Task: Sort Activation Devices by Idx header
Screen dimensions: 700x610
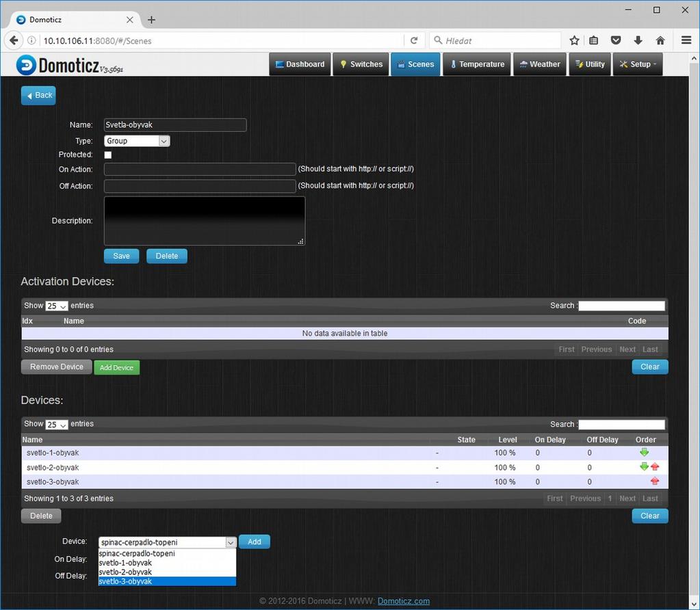Action: point(27,321)
